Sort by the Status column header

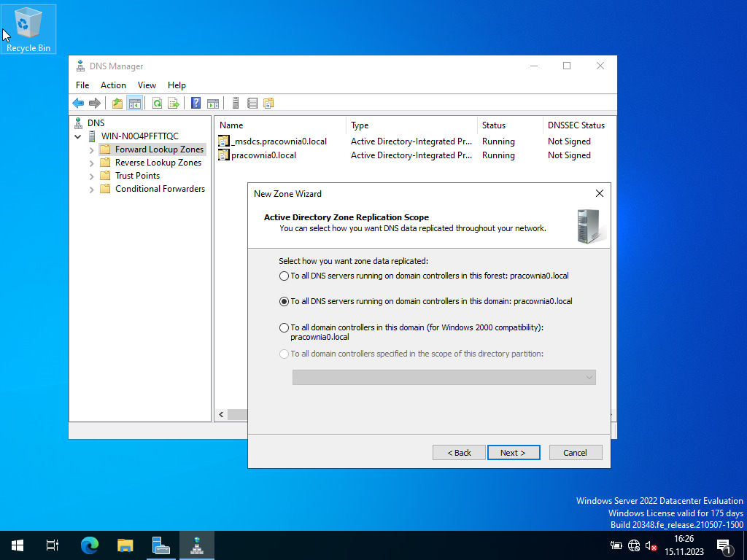[x=510, y=125]
